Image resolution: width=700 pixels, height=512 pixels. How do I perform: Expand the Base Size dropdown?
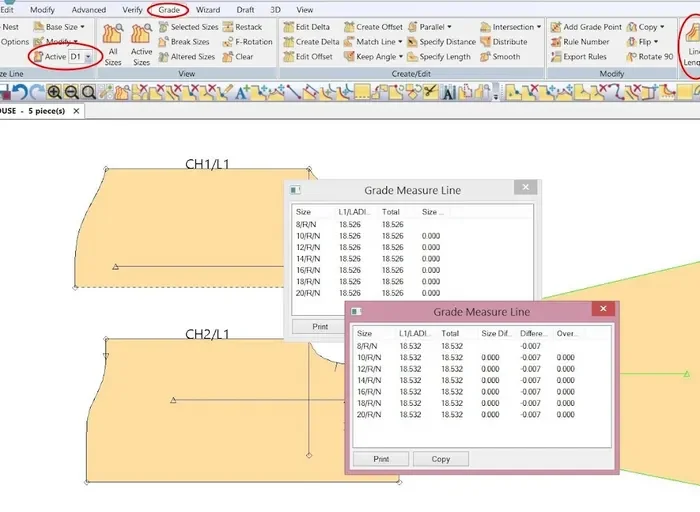(81, 27)
